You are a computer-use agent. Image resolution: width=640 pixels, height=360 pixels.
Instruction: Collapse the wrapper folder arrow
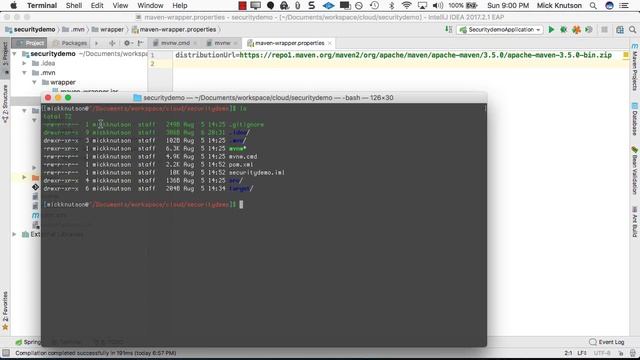(x=34, y=82)
